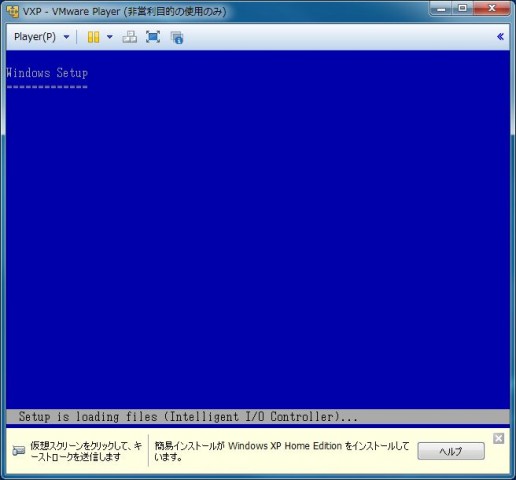Click the VMware Player title bar icon
The width and height of the screenshot is (516, 480).
(x=13, y=12)
